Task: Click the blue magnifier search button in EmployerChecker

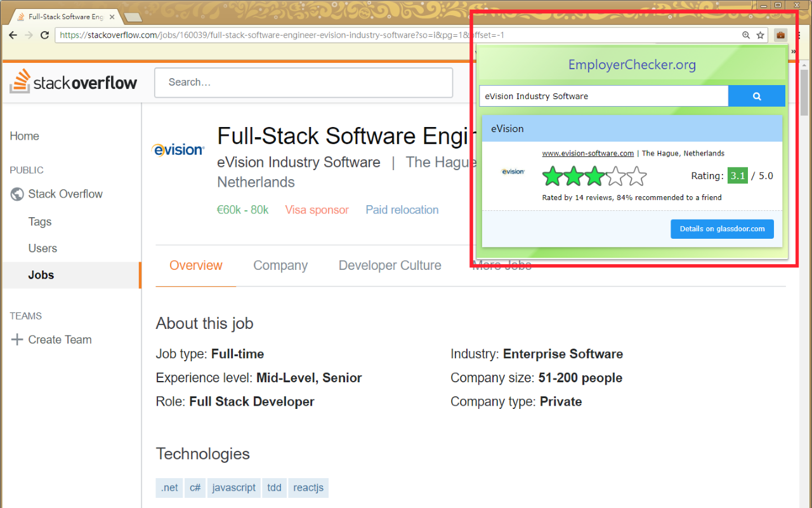Action: tap(757, 96)
